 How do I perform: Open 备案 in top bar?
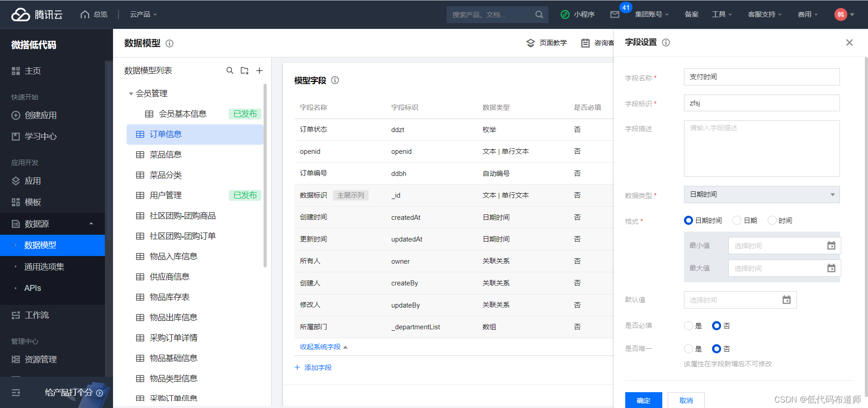(x=692, y=14)
